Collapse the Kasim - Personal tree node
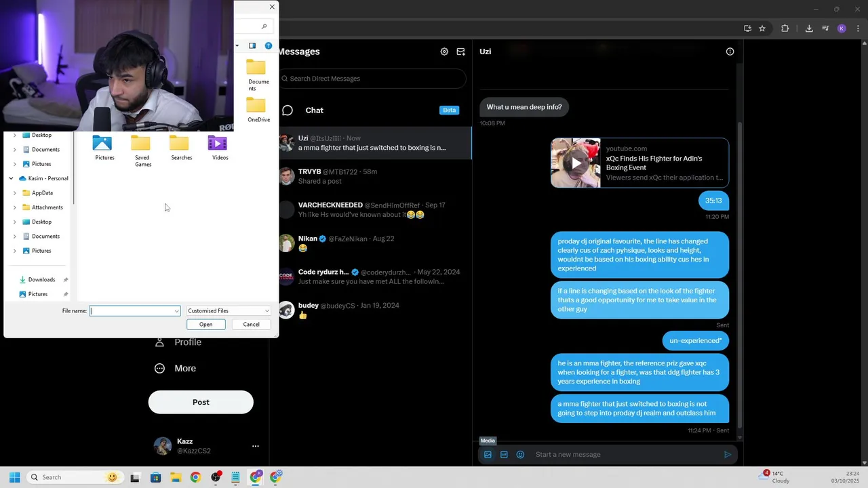868x488 pixels. click(x=11, y=178)
